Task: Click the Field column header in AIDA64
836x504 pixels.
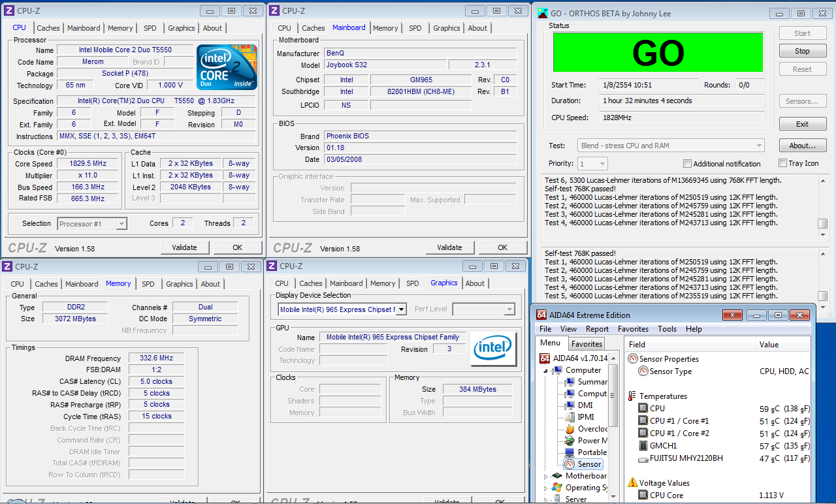Action: tap(690, 344)
